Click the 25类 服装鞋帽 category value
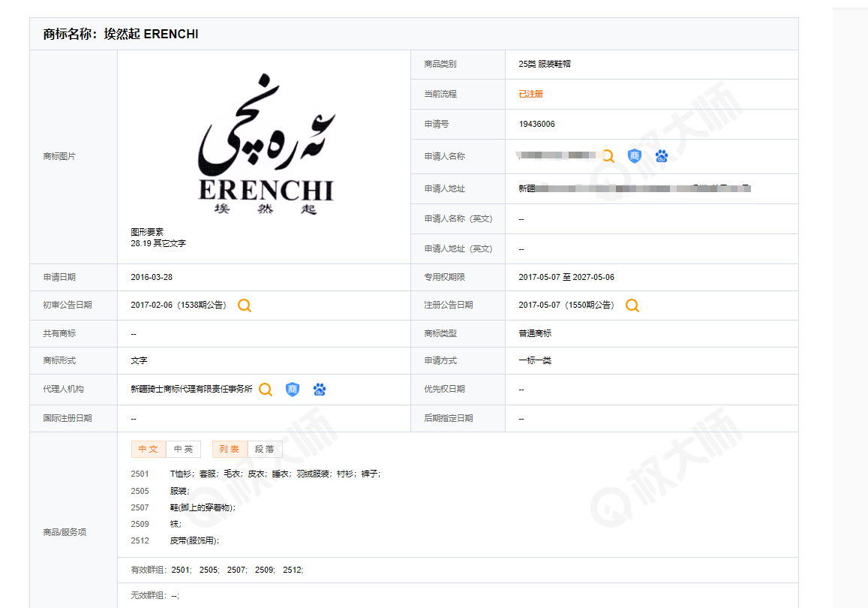The height and width of the screenshot is (608, 868). pos(545,65)
